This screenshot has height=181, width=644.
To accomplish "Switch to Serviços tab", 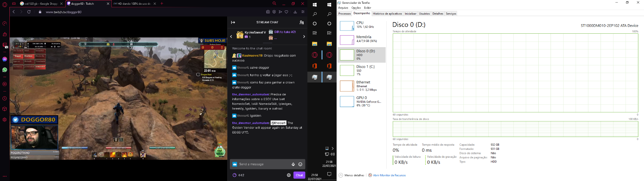I will click(x=451, y=14).
